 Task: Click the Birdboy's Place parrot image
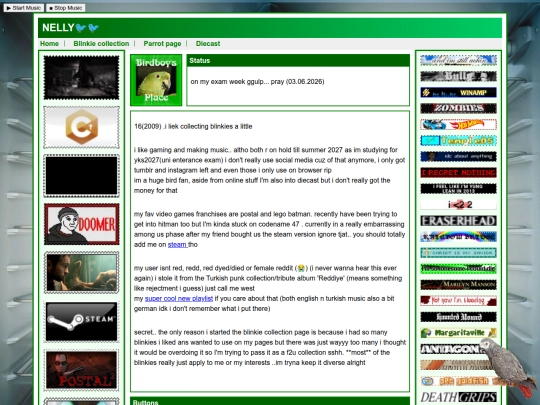(156, 80)
